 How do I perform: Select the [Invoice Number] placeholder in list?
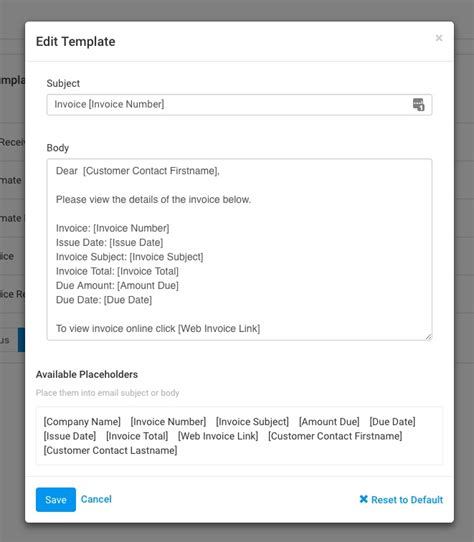(x=168, y=422)
